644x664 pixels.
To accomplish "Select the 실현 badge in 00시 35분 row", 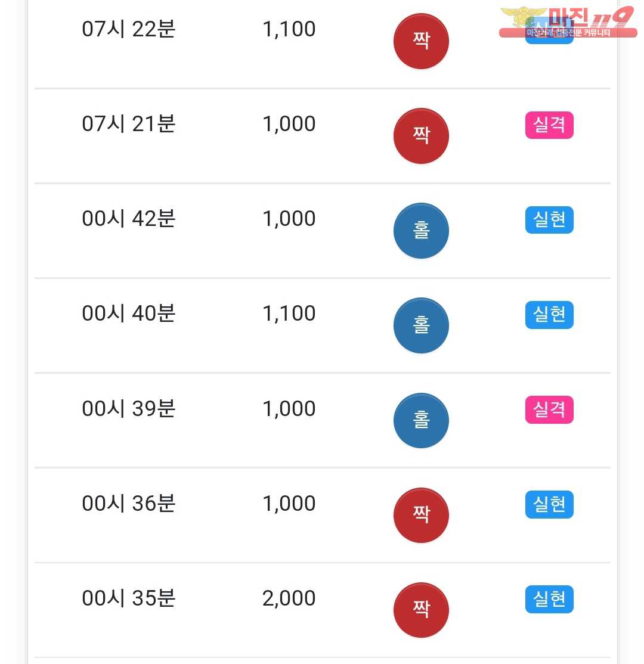I will [549, 599].
